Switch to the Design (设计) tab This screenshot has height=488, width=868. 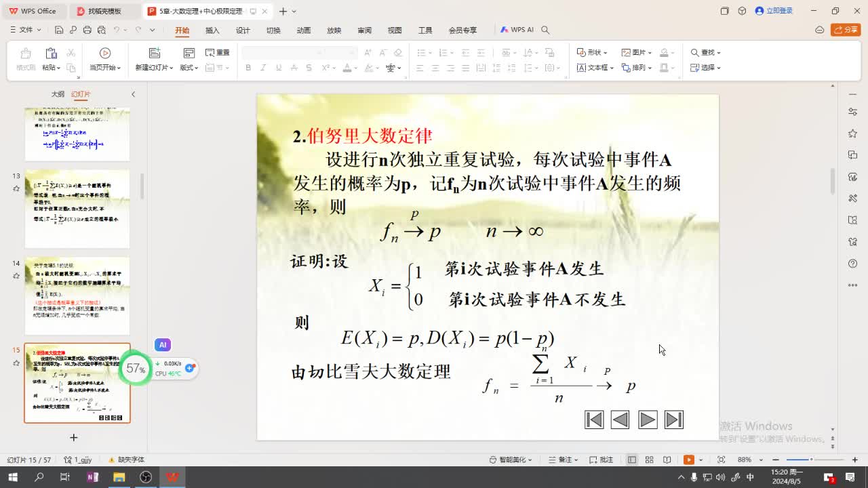[243, 30]
